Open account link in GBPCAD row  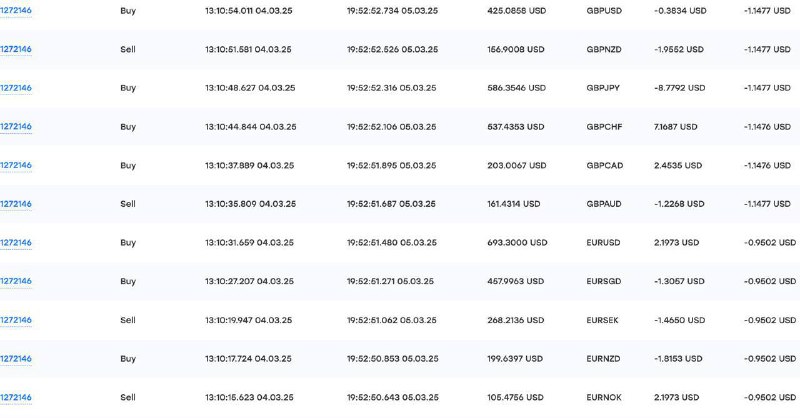tap(16, 165)
